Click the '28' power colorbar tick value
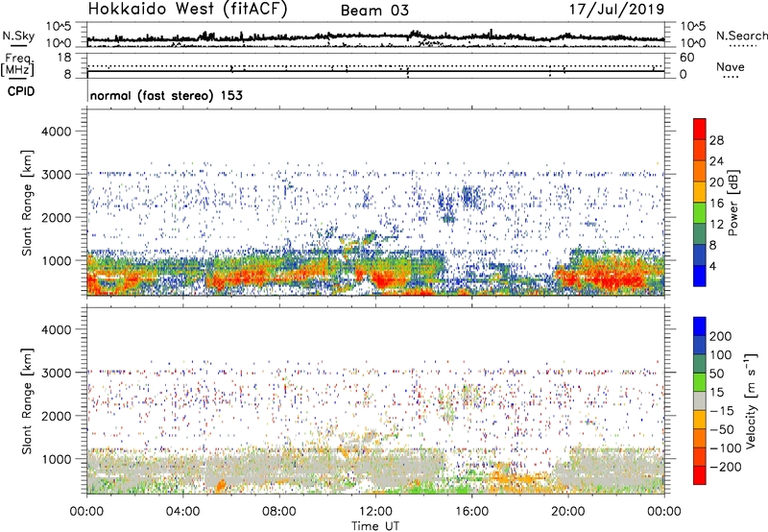This screenshot has height=532, width=768. coord(716,140)
